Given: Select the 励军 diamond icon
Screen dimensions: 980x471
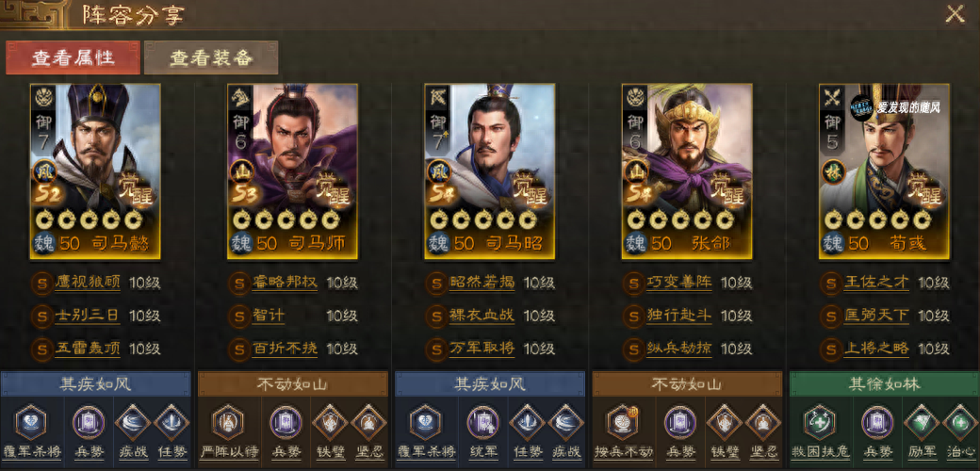Looking at the screenshot, I should [921, 423].
